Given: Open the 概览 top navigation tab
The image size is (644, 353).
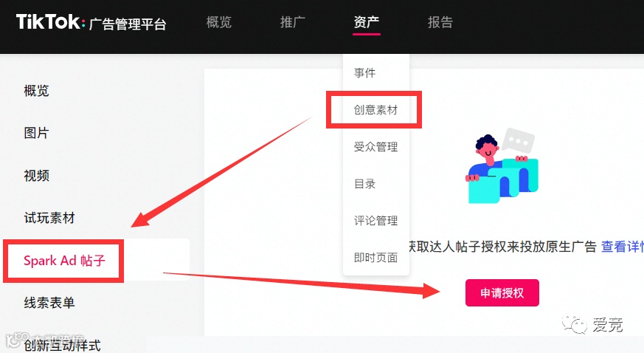Looking at the screenshot, I should coord(219,22).
